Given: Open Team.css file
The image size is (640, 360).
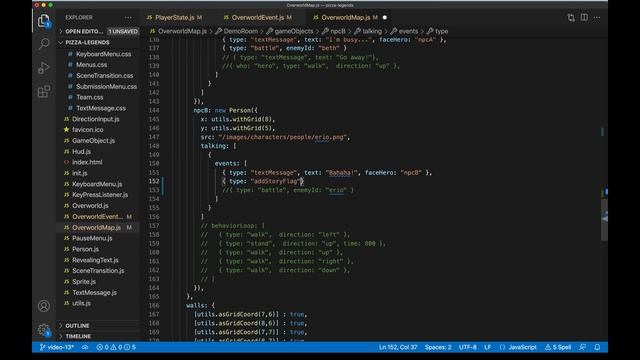Looking at the screenshot, I should [x=89, y=97].
